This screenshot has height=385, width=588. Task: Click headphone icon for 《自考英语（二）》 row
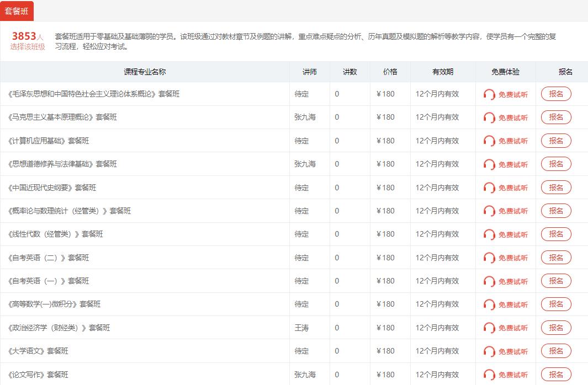pyautogui.click(x=489, y=258)
